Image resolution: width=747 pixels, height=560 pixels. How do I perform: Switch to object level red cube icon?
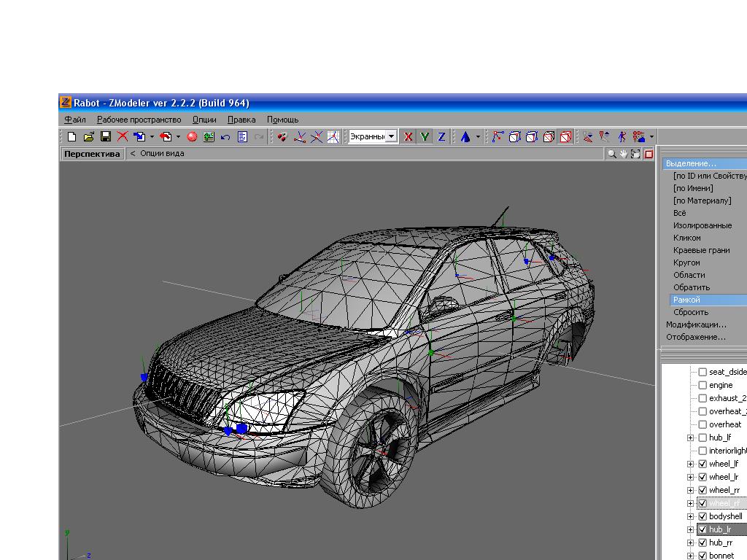pyautogui.click(x=565, y=137)
